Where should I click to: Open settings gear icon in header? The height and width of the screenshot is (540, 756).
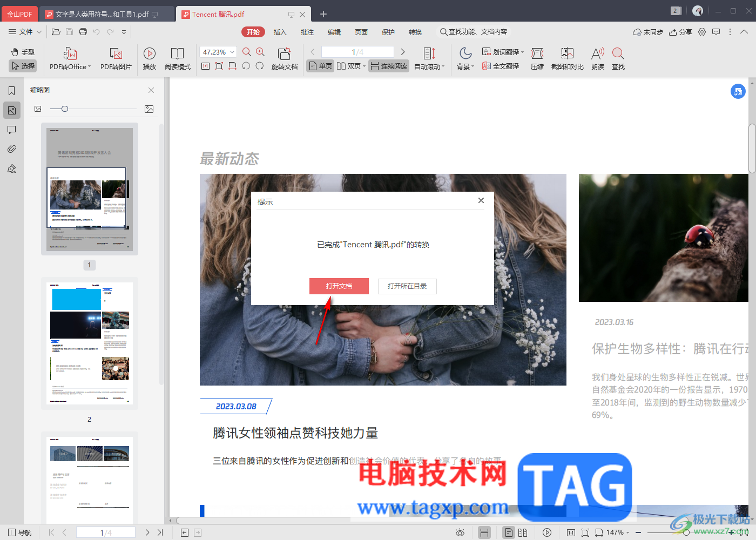(x=702, y=32)
